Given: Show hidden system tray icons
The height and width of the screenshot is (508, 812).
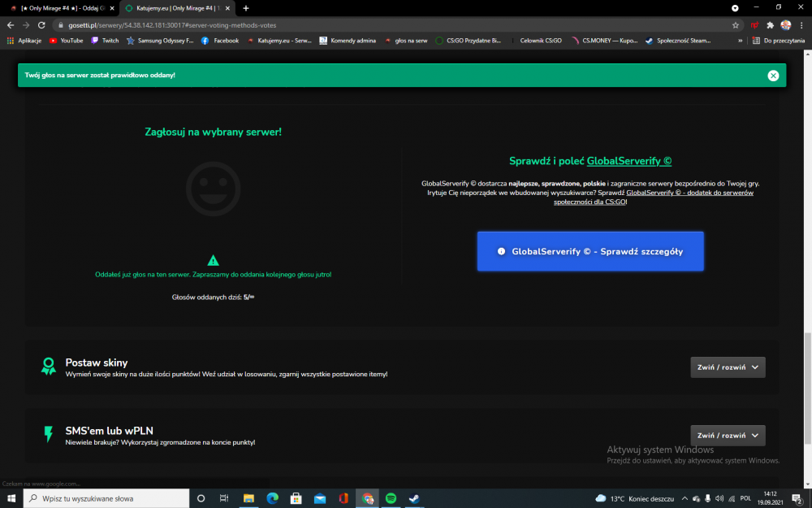Looking at the screenshot, I should pyautogui.click(x=685, y=498).
